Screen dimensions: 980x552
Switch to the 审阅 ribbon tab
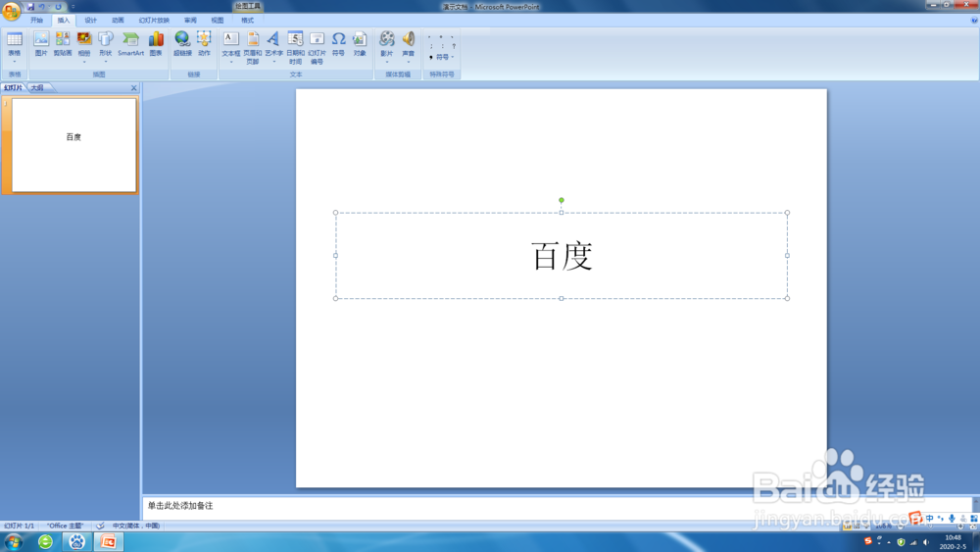point(190,21)
